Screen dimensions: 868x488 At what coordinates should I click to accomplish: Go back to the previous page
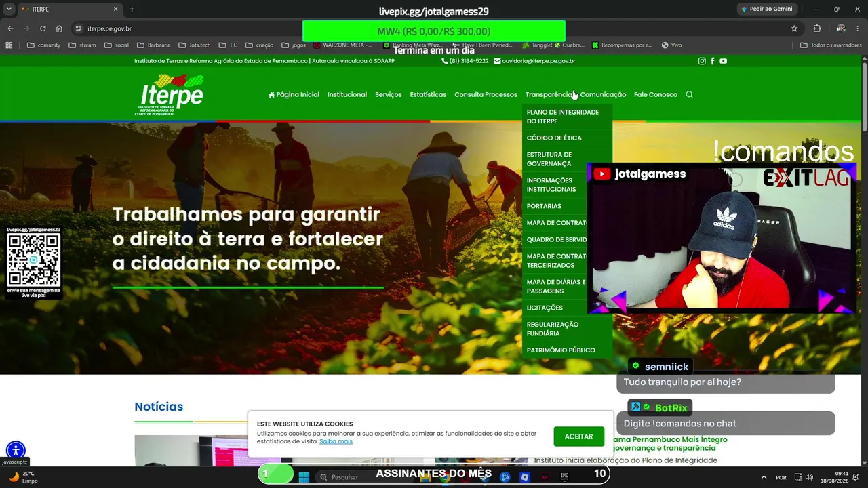pos(10,28)
